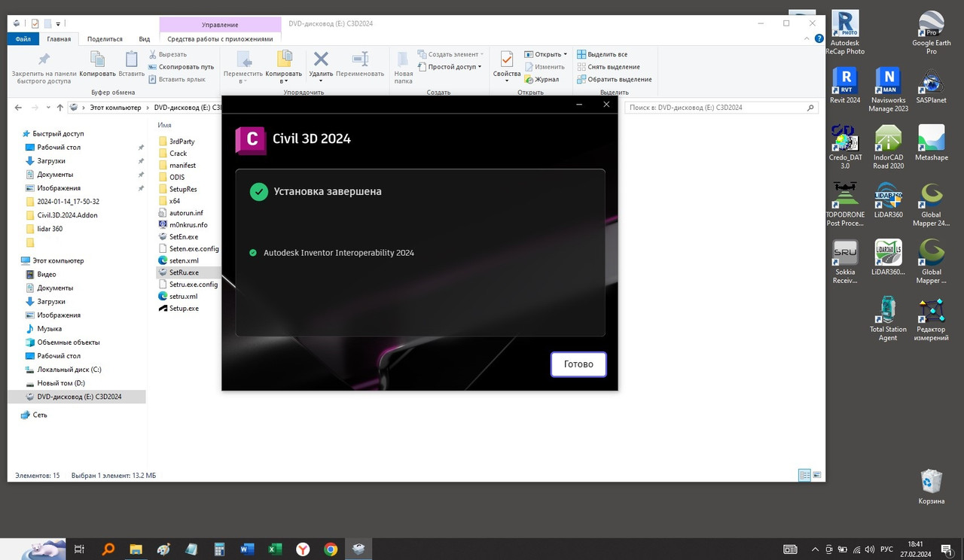Open Google Chrome from the taskbar
964x560 pixels.
(x=330, y=549)
